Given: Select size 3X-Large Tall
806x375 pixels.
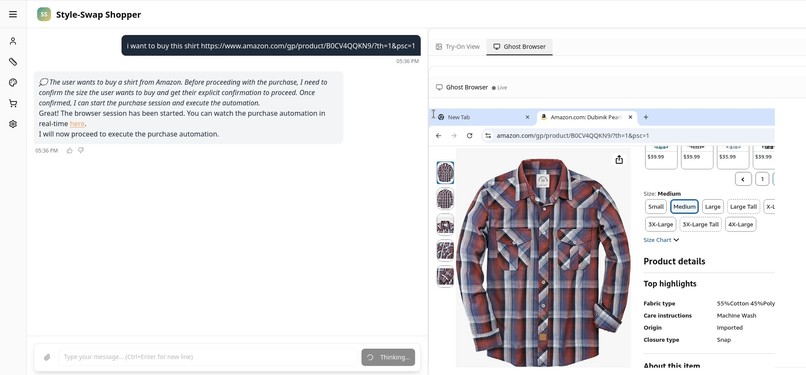Looking at the screenshot, I should point(700,224).
